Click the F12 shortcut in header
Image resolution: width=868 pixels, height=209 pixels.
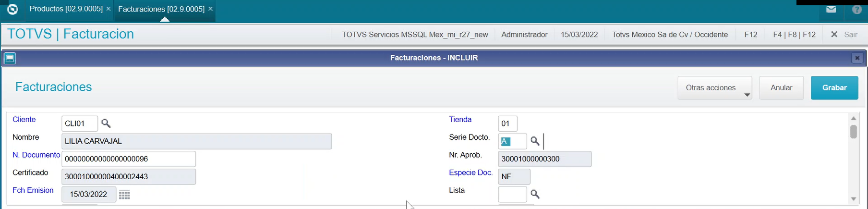click(751, 35)
